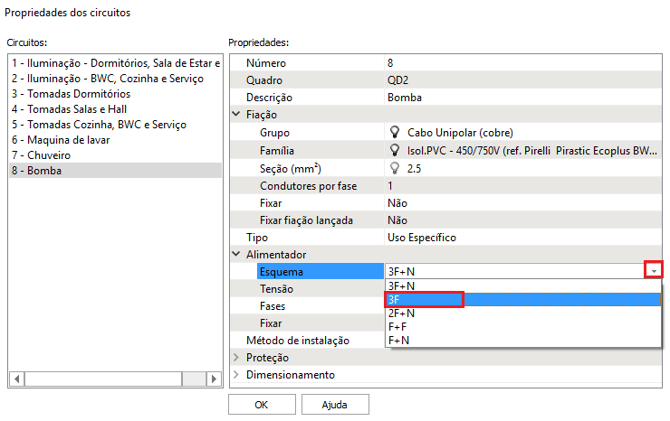
Task: Toggle the Esquema dropdown arrow
Action: click(x=653, y=271)
